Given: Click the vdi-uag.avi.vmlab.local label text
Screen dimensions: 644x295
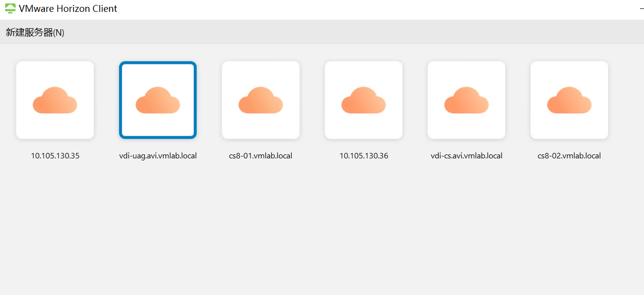Looking at the screenshot, I should click(x=158, y=155).
